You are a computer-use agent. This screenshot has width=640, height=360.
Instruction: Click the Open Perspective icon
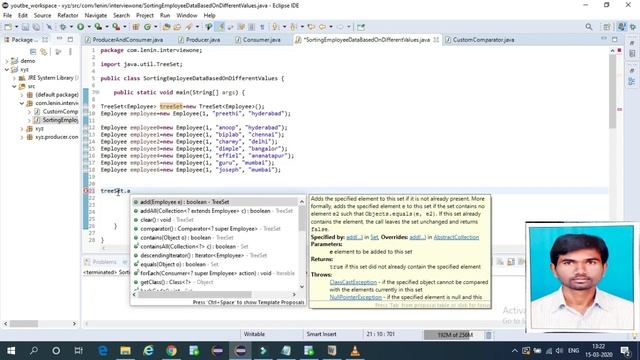pyautogui.click(x=607, y=27)
